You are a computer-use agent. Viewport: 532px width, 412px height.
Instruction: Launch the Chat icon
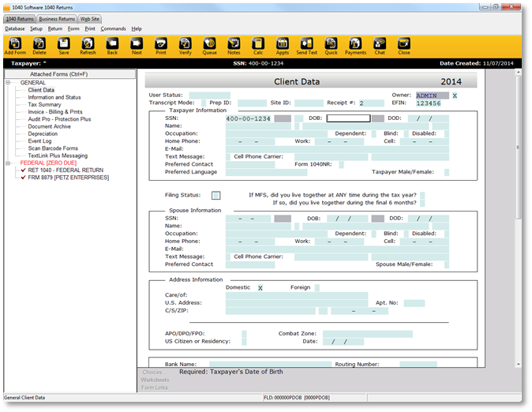click(380, 47)
